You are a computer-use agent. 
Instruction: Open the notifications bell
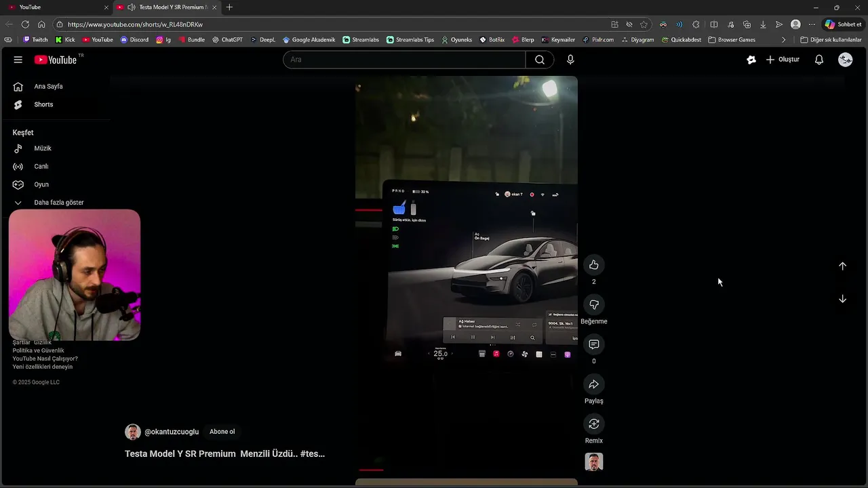pyautogui.click(x=819, y=60)
